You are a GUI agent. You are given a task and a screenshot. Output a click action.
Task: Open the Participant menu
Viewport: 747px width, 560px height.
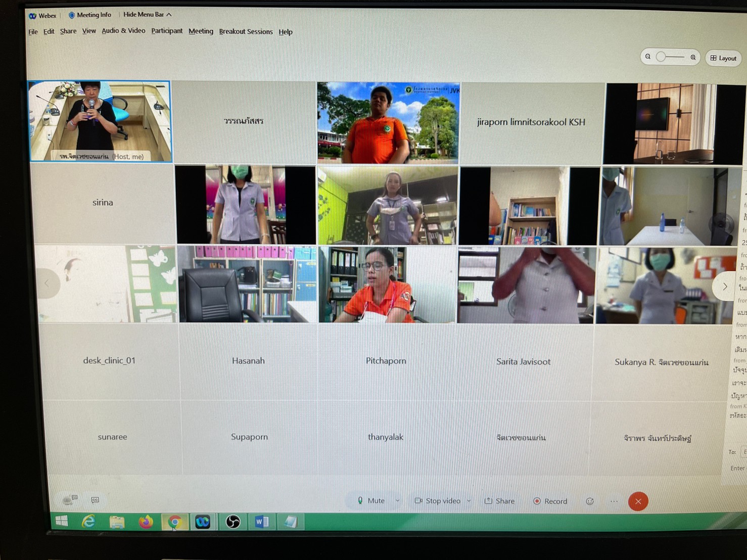167,31
